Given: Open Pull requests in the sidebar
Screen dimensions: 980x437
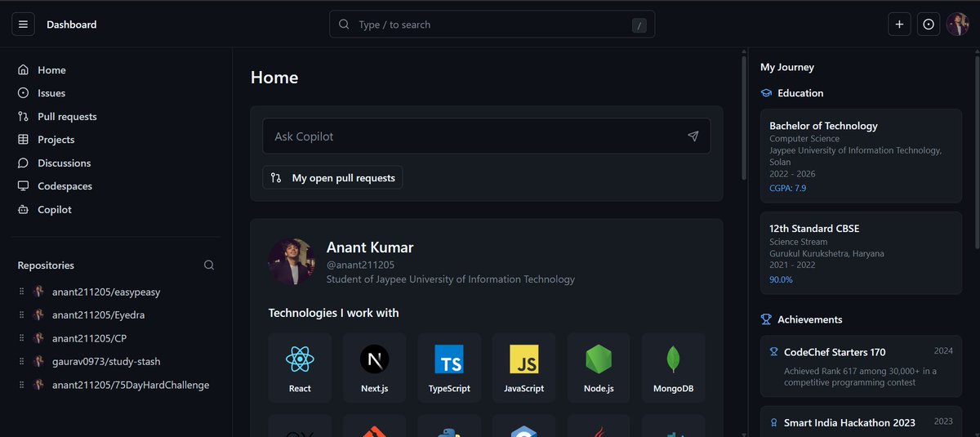Looking at the screenshot, I should point(115,117).
